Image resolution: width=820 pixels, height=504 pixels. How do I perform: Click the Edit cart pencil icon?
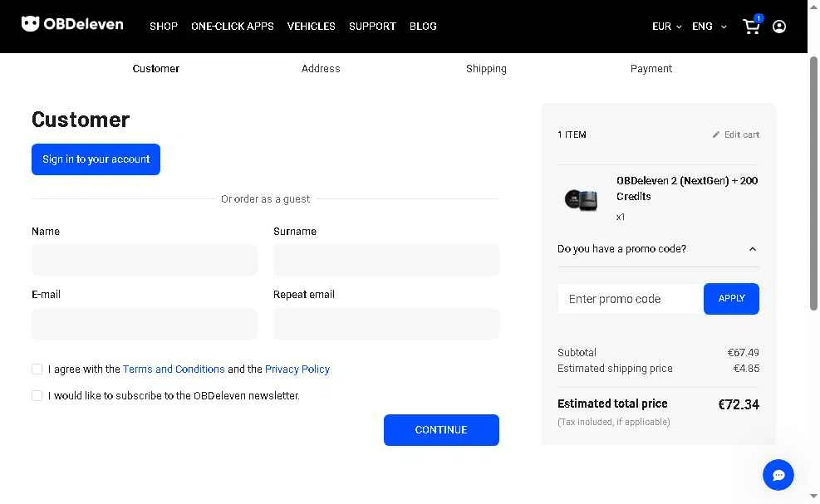coord(716,135)
